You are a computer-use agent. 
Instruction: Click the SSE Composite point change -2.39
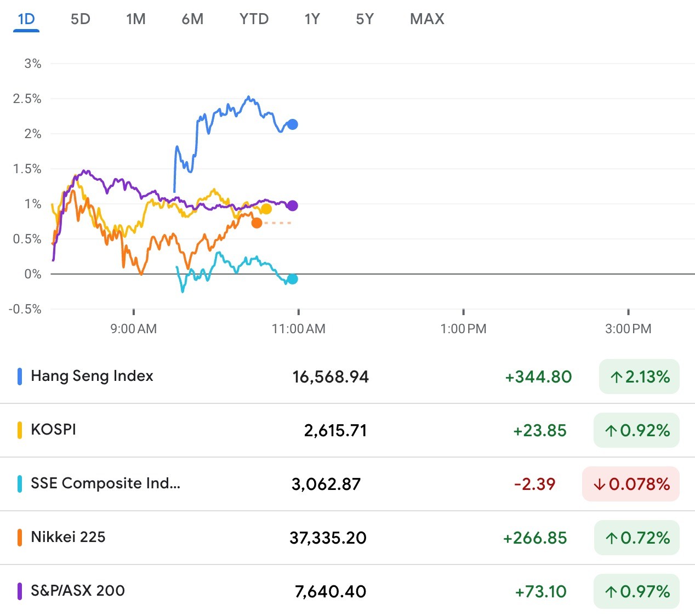click(x=535, y=484)
